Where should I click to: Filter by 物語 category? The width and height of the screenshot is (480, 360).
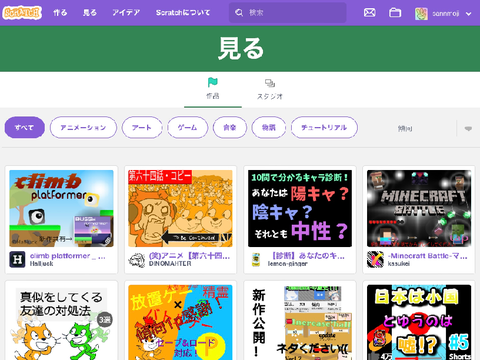pos(269,127)
